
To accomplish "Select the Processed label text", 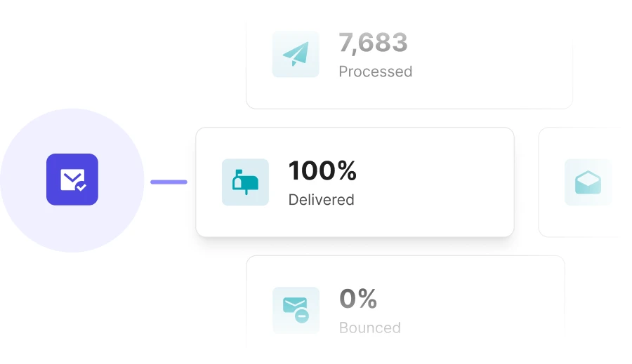I will point(375,72).
